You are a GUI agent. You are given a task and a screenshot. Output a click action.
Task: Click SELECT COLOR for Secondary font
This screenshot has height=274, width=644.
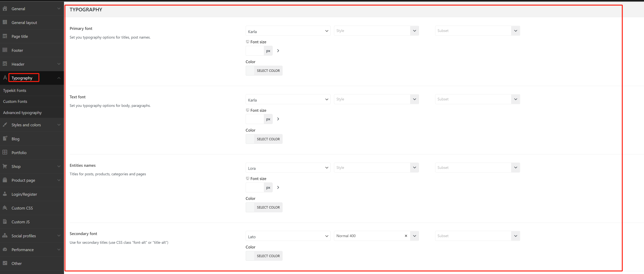pos(268,256)
